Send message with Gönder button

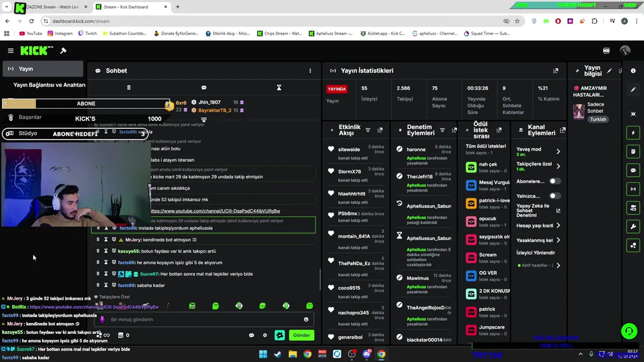pyautogui.click(x=301, y=335)
